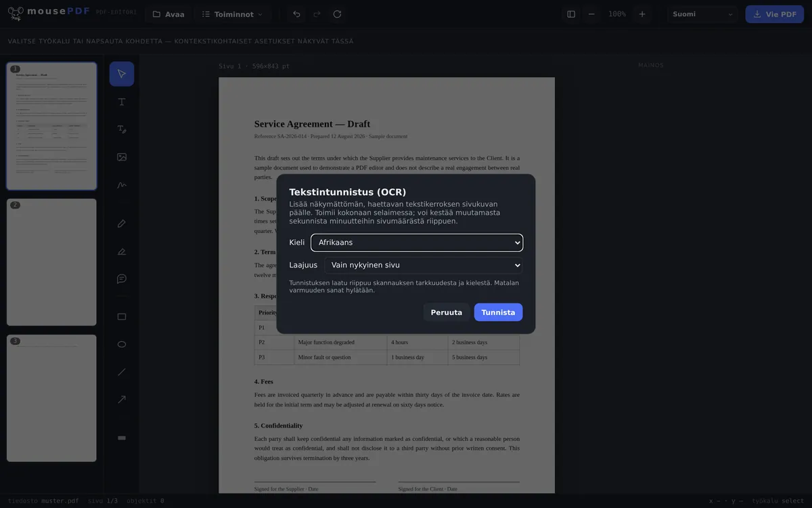812x508 pixels.
Task: Select the rectangle shape tool
Action: [122, 316]
